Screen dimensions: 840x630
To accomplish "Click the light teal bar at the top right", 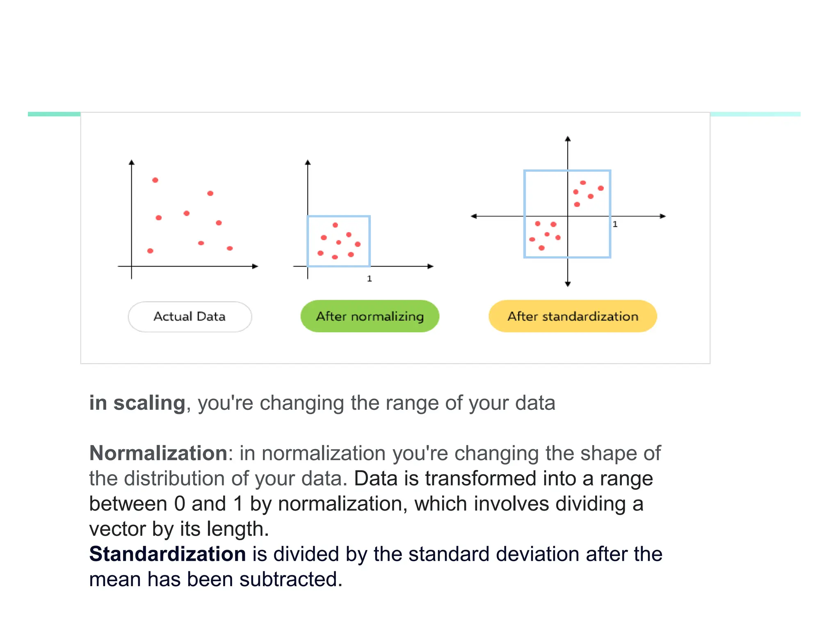I will [x=755, y=114].
